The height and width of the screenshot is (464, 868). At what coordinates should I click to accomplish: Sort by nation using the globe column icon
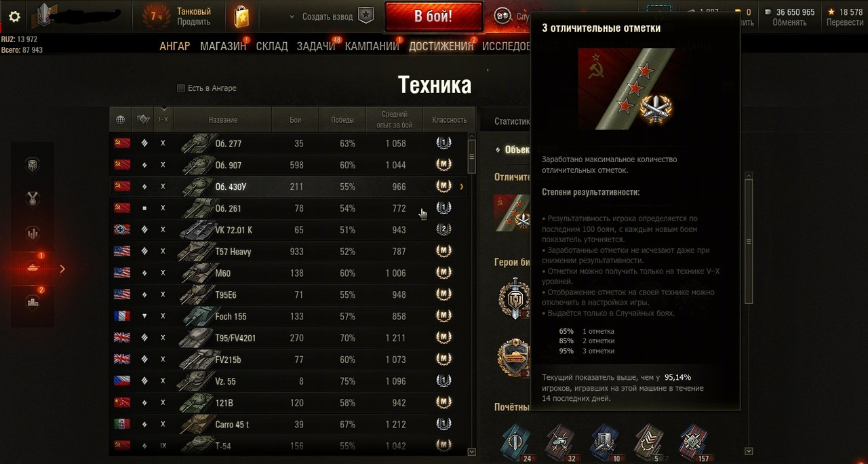(x=121, y=119)
